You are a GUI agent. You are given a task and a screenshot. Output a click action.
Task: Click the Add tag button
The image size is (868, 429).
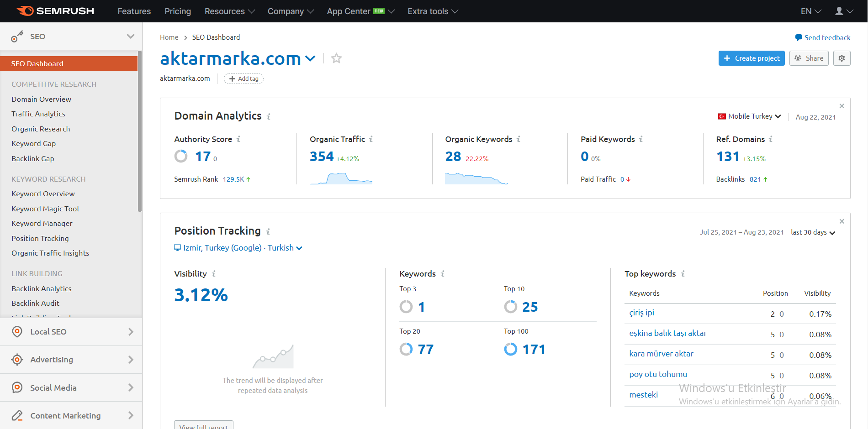point(243,78)
